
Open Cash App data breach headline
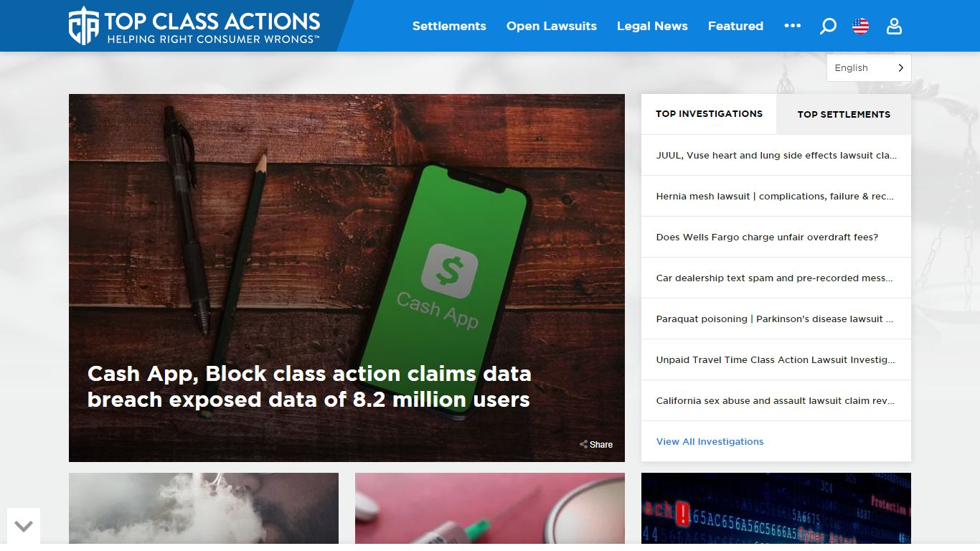tap(309, 386)
